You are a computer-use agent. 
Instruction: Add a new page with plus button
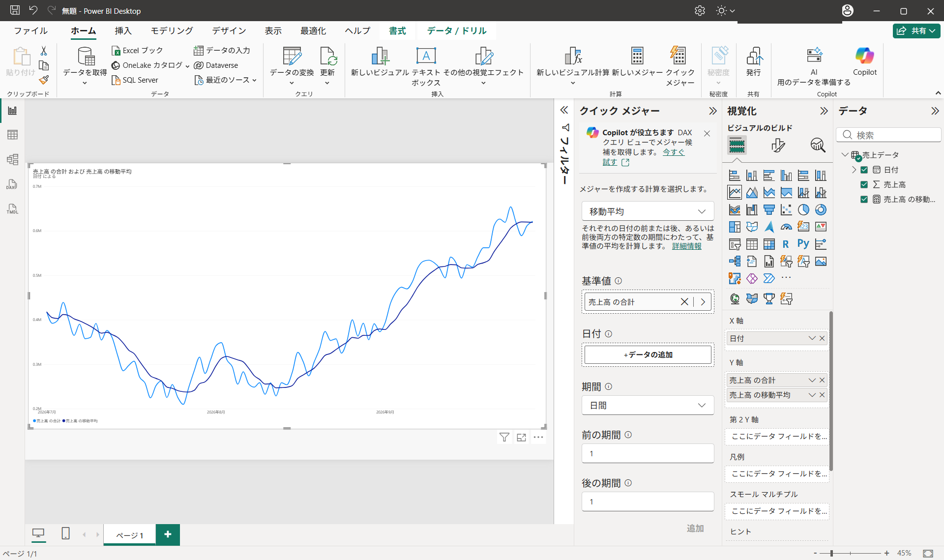coord(168,534)
